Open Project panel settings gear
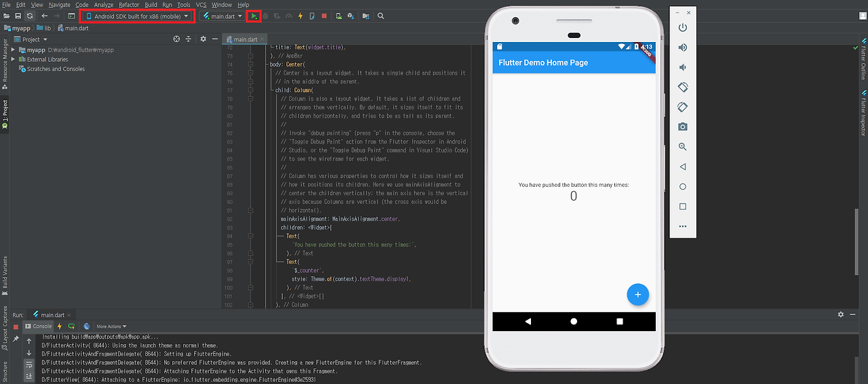This screenshot has width=868, height=384. (x=203, y=39)
